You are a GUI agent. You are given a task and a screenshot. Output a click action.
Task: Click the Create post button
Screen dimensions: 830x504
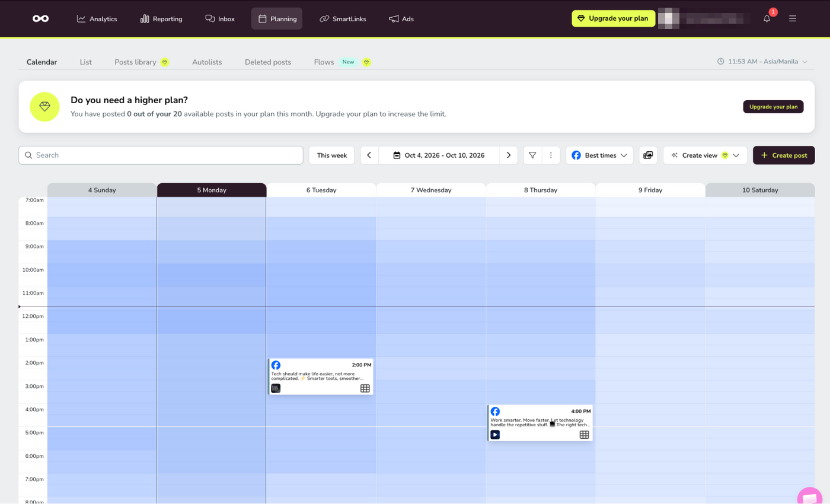[x=784, y=155]
